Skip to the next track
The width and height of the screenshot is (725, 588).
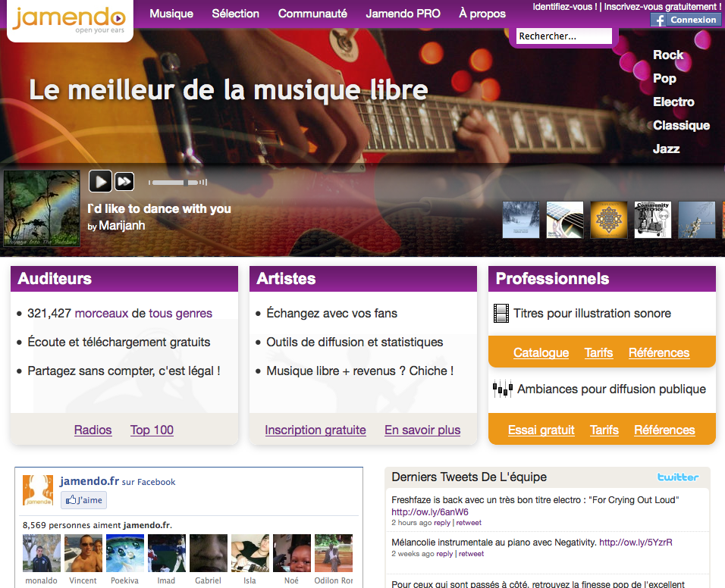point(124,181)
